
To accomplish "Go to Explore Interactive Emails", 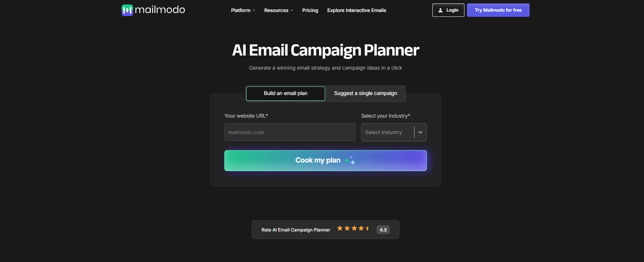I will coord(357,10).
